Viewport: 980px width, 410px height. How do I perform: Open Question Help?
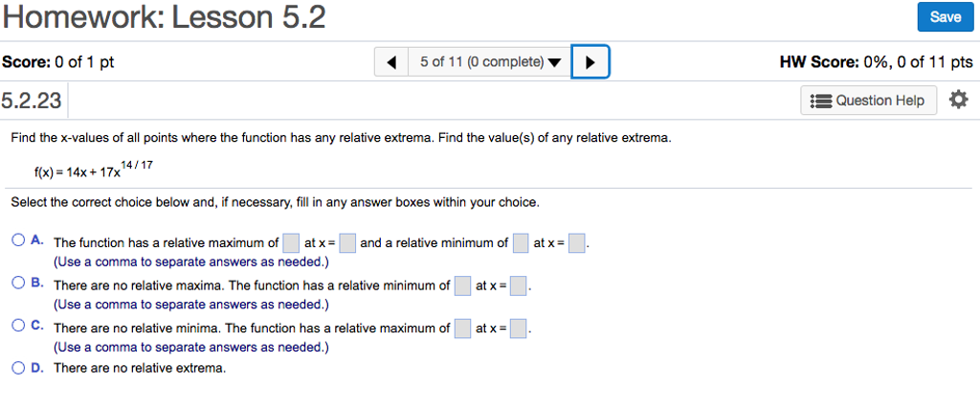coord(880,101)
